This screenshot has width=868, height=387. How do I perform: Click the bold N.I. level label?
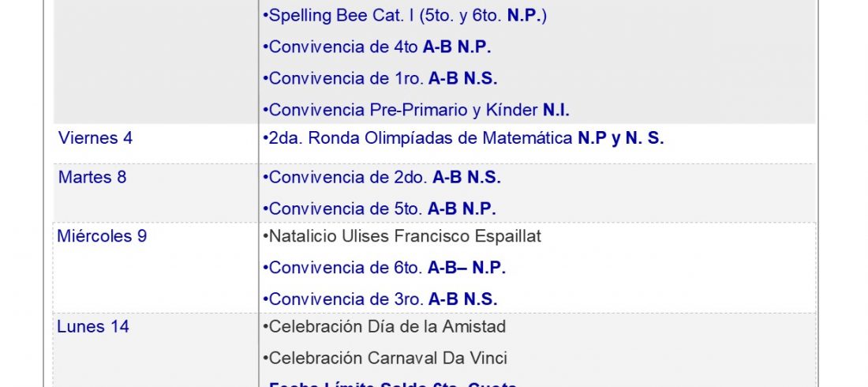(x=556, y=111)
